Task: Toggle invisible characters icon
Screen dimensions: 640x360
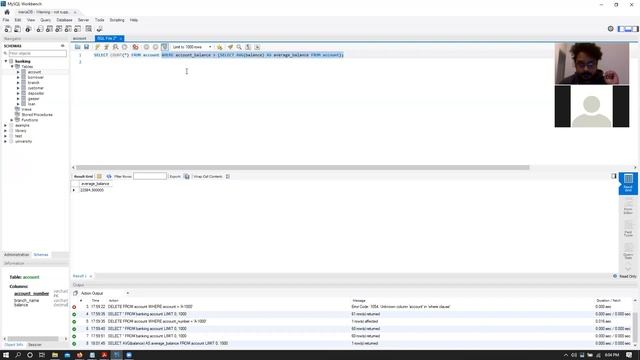Action: point(248,47)
